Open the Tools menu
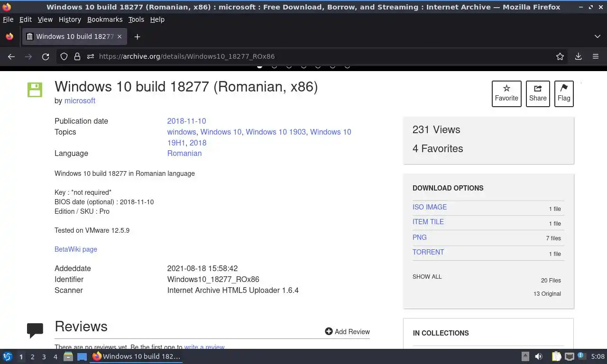Screen dimensions: 607x364 pos(136,19)
